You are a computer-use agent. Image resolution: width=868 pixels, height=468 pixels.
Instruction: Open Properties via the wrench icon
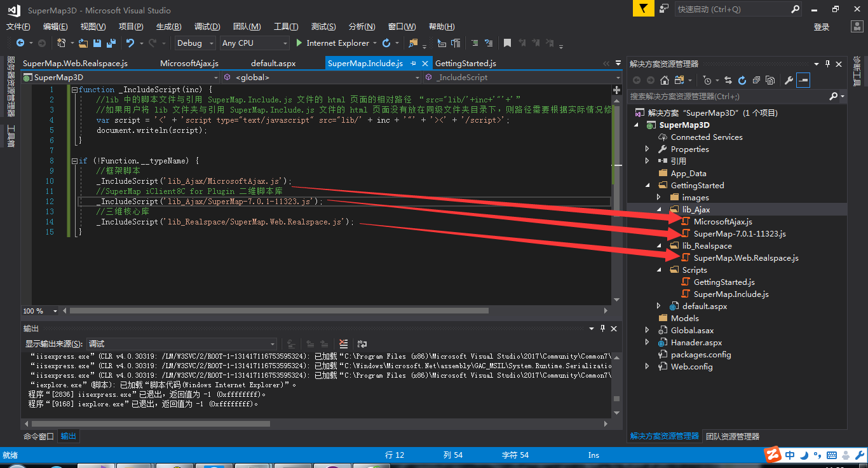point(789,80)
